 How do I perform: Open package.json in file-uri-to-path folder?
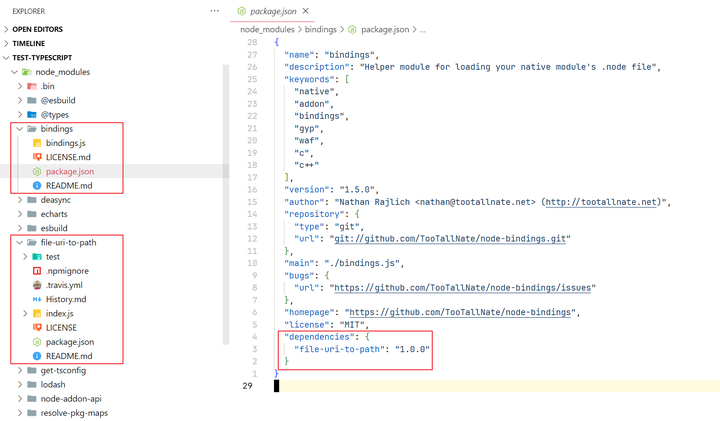(x=70, y=342)
